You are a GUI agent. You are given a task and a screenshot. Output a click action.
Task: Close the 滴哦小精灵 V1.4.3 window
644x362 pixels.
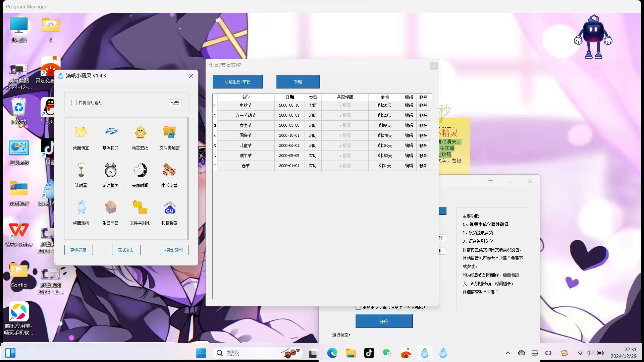[x=191, y=76]
